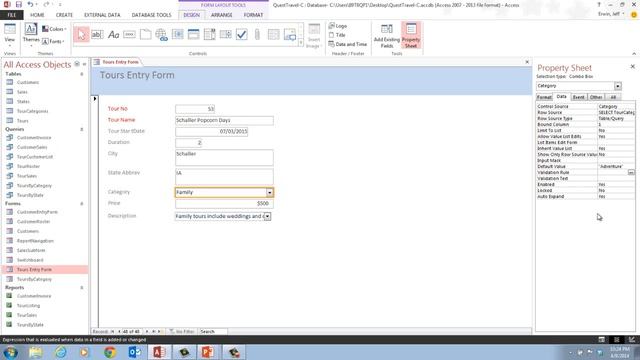This screenshot has width=640, height=360.
Task: Open the theme Colors dropdown
Action: (54, 29)
